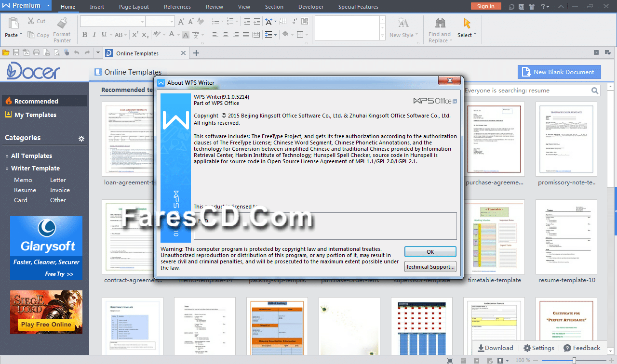Viewport: 617px width, 364px height.
Task: Click OK in About WPS Writer
Action: [x=430, y=252]
